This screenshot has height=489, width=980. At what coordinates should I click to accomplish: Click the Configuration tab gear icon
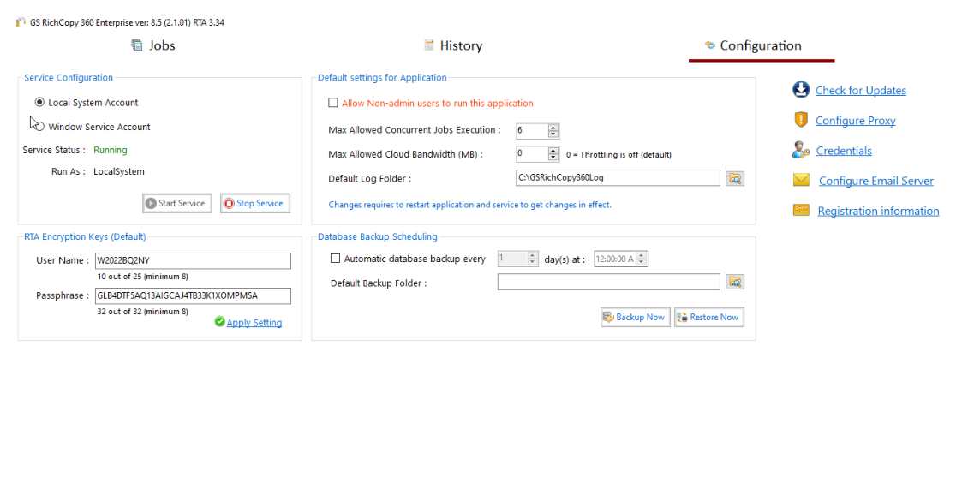pyautogui.click(x=710, y=45)
